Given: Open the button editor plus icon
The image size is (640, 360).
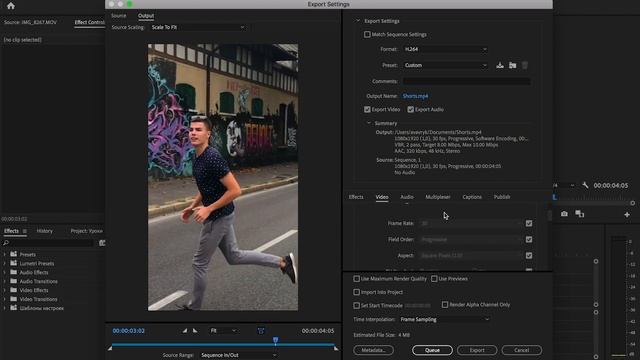Looking at the screenshot, I should pyautogui.click(x=627, y=214).
